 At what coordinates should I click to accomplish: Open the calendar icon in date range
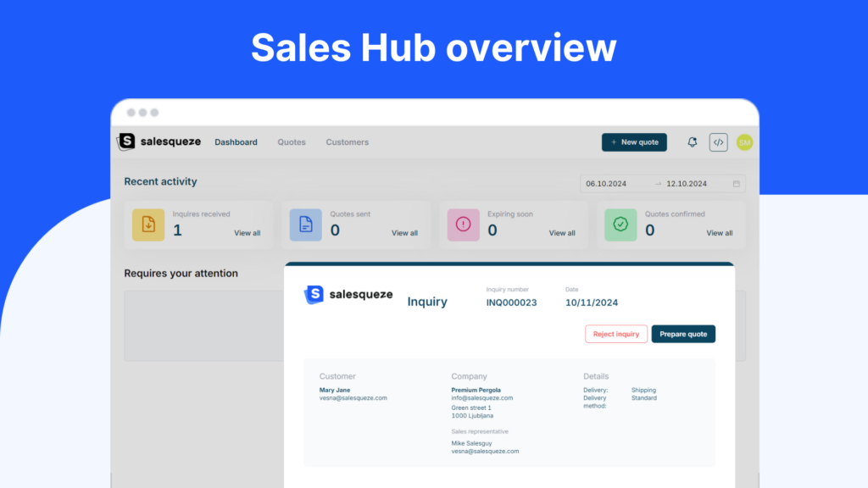(737, 184)
